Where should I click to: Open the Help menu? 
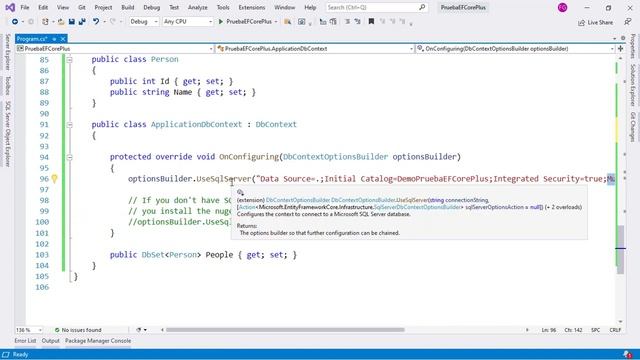(x=310, y=7)
